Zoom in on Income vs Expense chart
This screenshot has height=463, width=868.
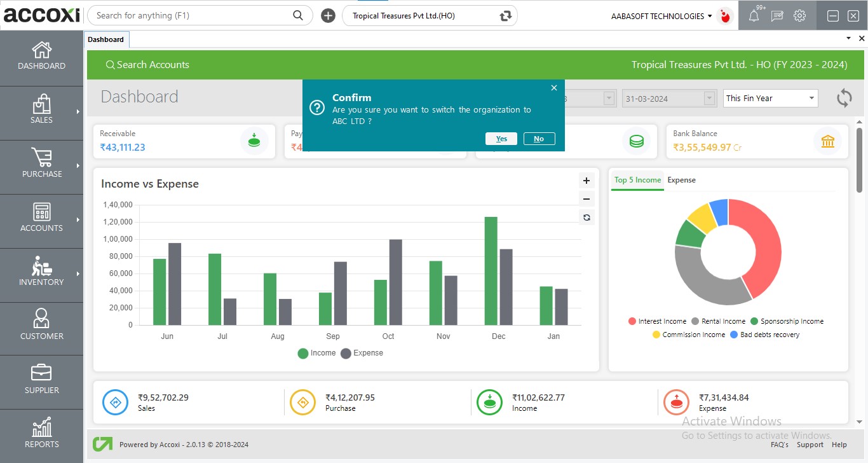587,181
